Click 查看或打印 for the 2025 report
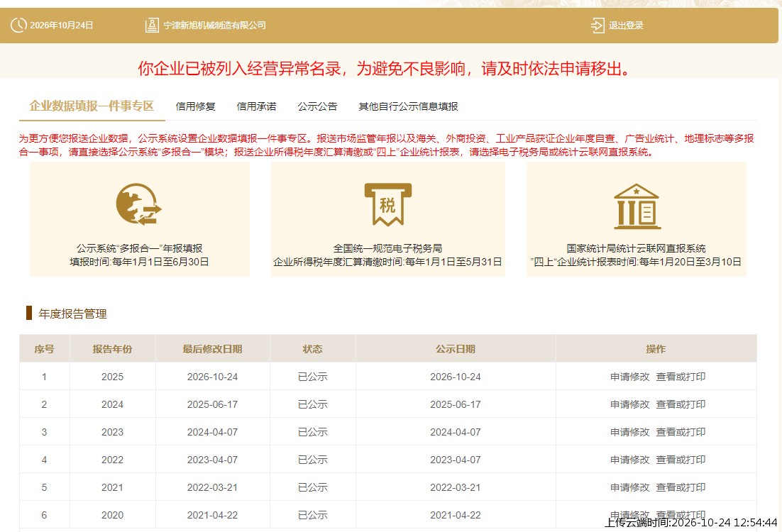 click(x=681, y=377)
